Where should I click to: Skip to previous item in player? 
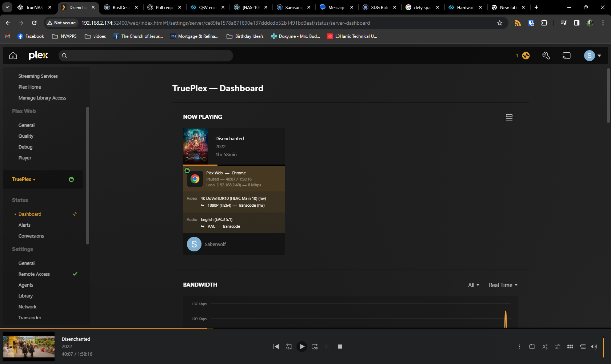276,347
